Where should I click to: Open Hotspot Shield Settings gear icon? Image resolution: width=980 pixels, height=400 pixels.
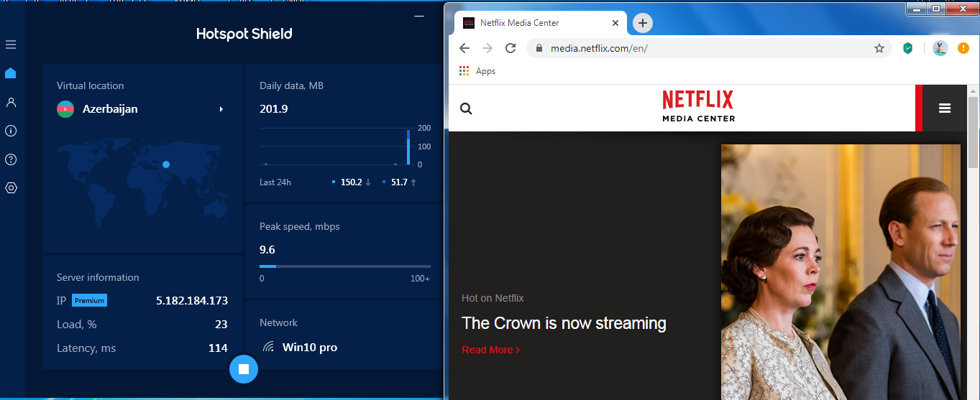pos(11,188)
